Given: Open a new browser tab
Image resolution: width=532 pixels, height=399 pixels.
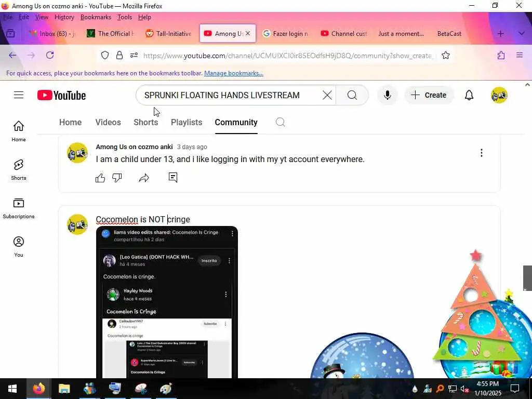Looking at the screenshot, I should coord(500,34).
